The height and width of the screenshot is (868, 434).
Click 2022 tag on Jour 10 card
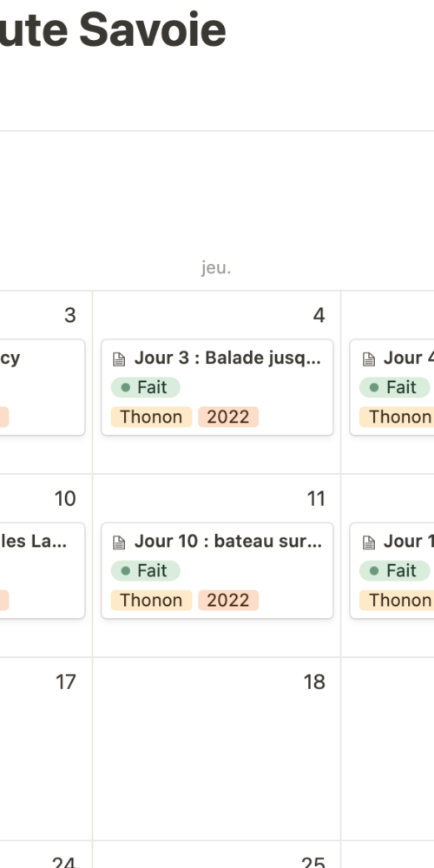(228, 600)
